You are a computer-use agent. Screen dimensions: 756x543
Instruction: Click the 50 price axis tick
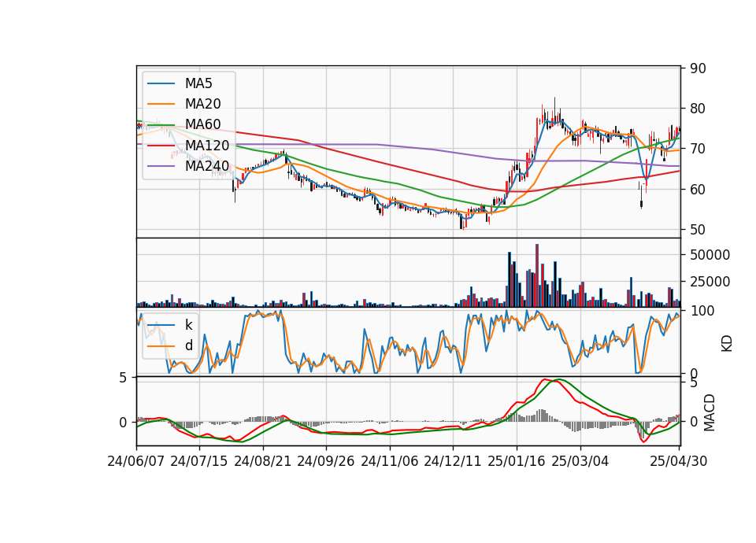tap(698, 230)
